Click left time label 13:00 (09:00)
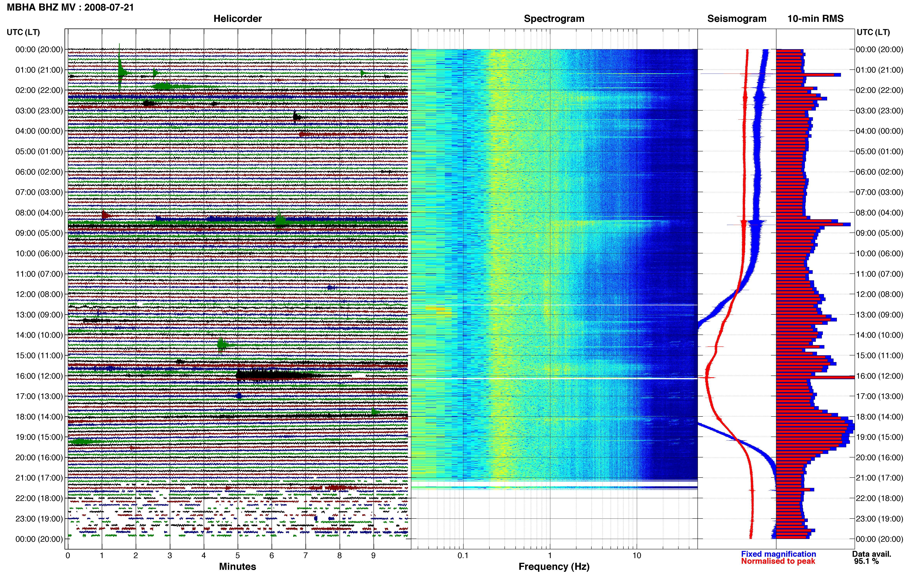Viewport: 924px width, 578px height. (39, 315)
